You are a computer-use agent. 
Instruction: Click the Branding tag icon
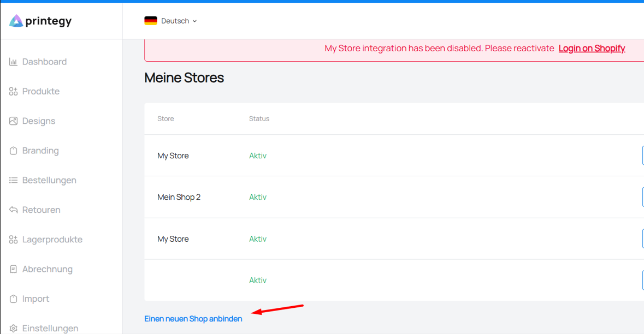pyautogui.click(x=13, y=151)
